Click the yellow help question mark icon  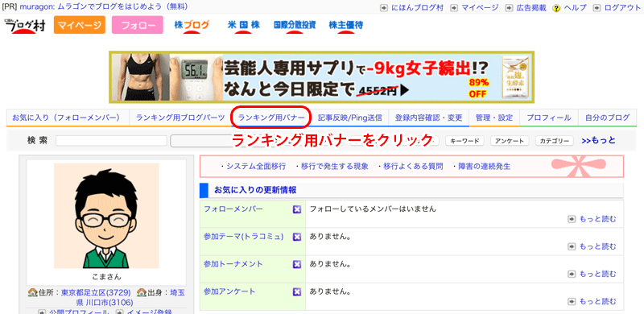[x=556, y=8]
